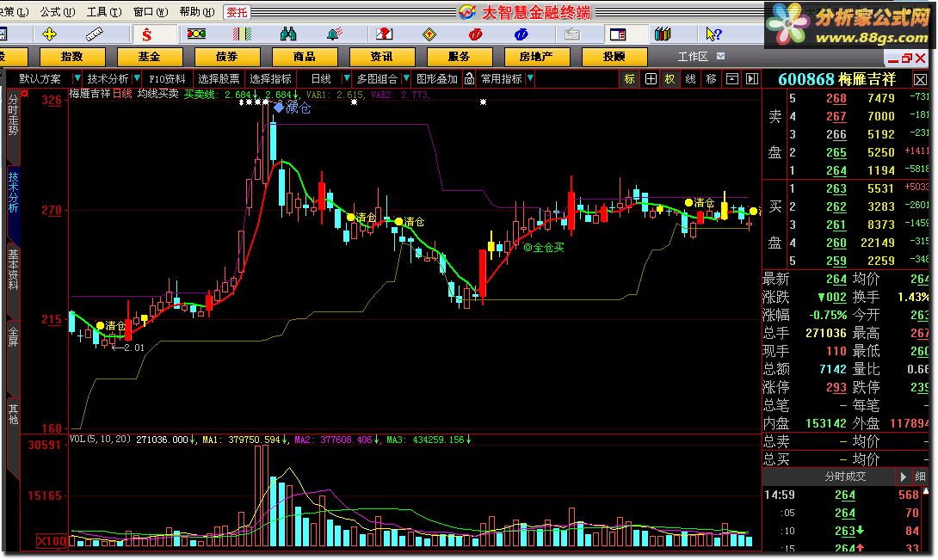Image resolution: width=938 pixels, height=560 pixels.
Task: Expand the 技术分析 dropdown arrow
Action: click(x=136, y=78)
